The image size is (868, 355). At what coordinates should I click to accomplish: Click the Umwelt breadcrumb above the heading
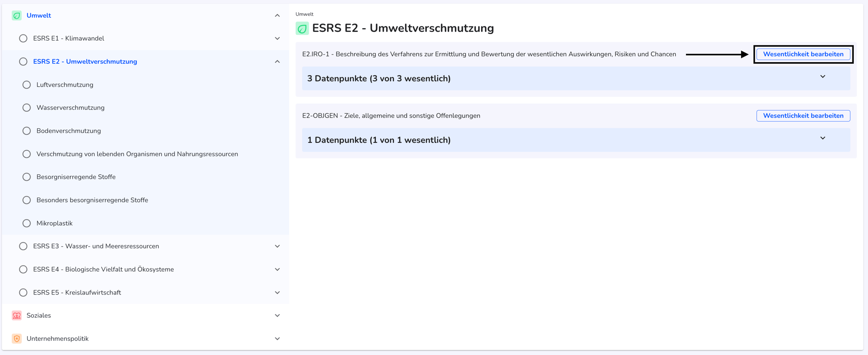tap(304, 14)
